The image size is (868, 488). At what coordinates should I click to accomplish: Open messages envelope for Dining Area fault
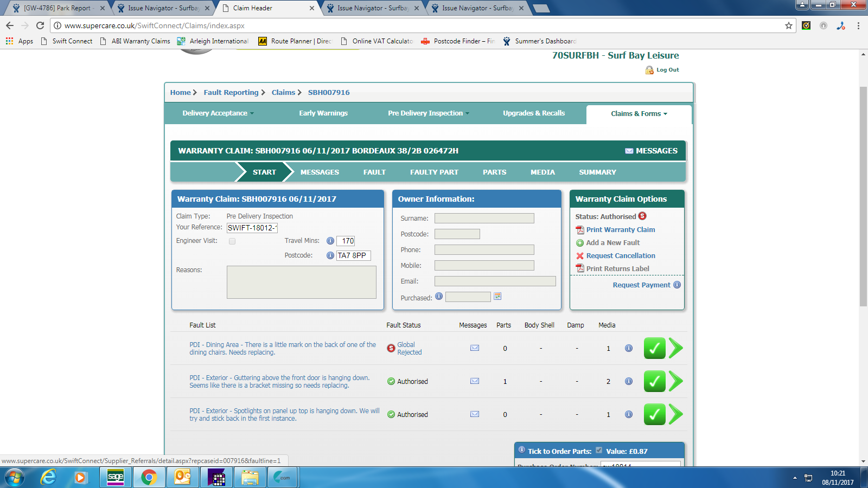click(475, 348)
